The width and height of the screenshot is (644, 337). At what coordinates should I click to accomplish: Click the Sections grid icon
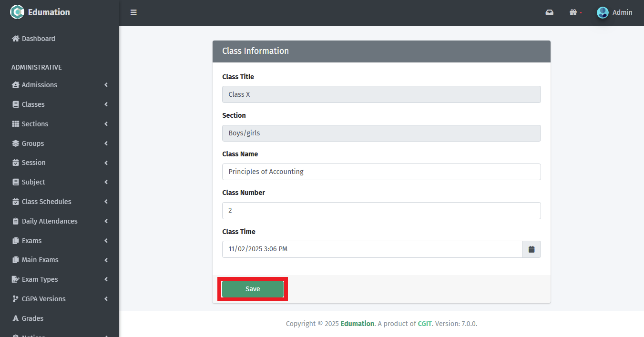(16, 124)
